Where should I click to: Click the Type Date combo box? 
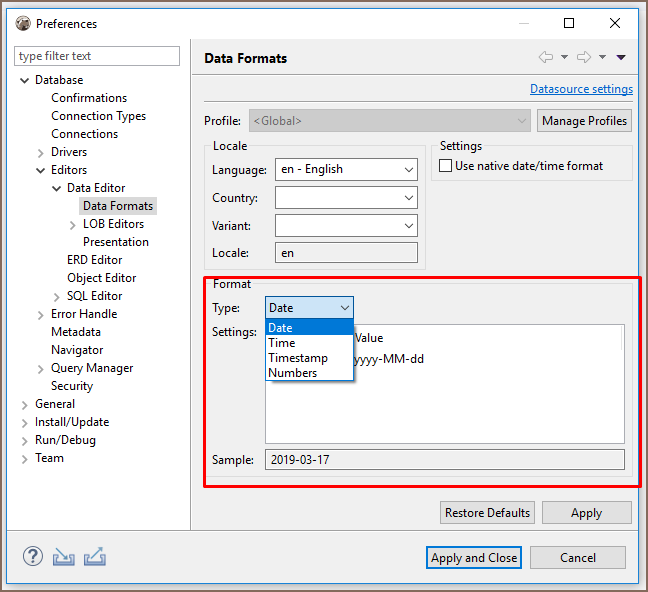coord(309,308)
